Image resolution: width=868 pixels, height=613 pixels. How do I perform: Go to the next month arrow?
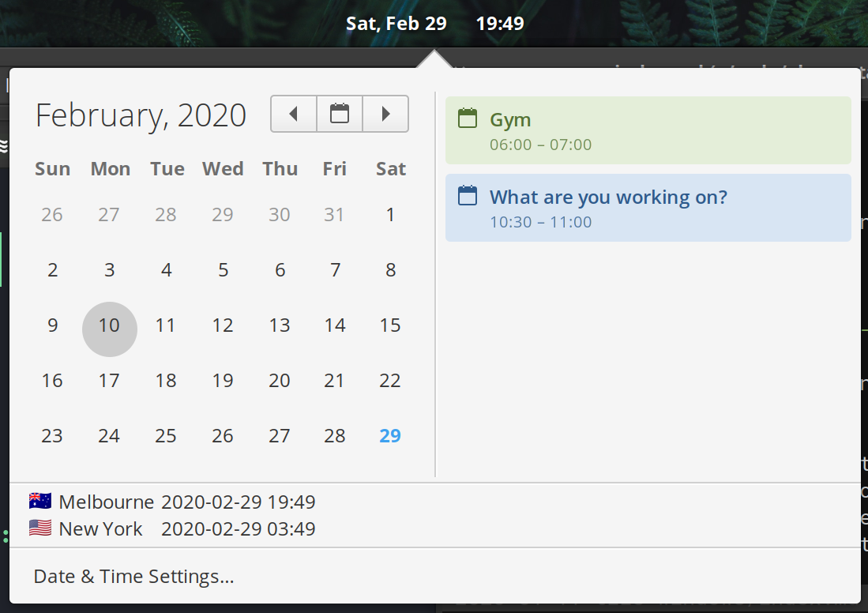coord(386,114)
